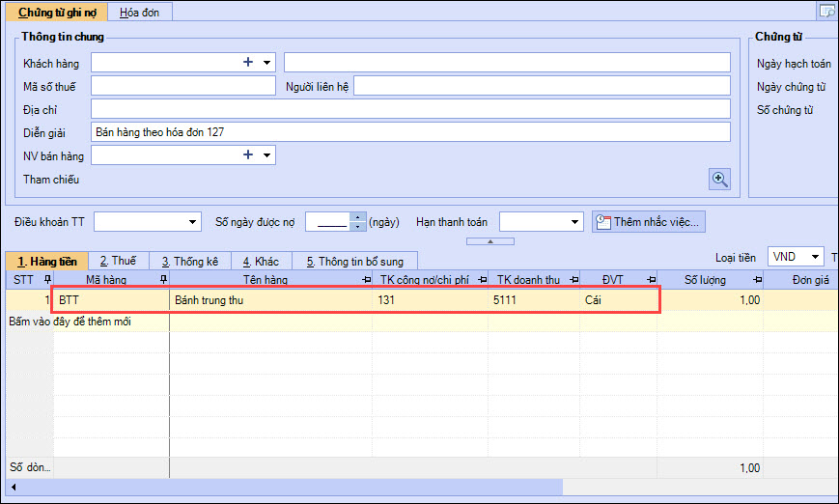Click the pin icon on TK doanh thu column

pos(573,280)
